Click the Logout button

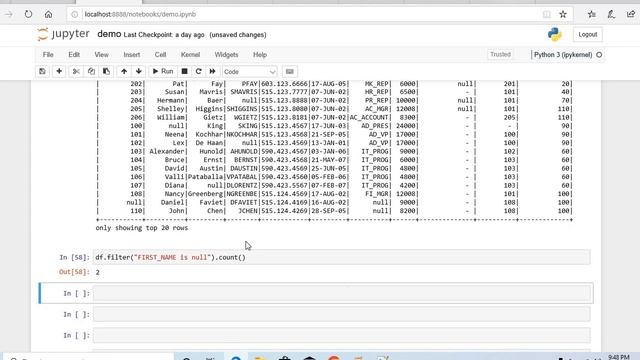pyautogui.click(x=588, y=35)
